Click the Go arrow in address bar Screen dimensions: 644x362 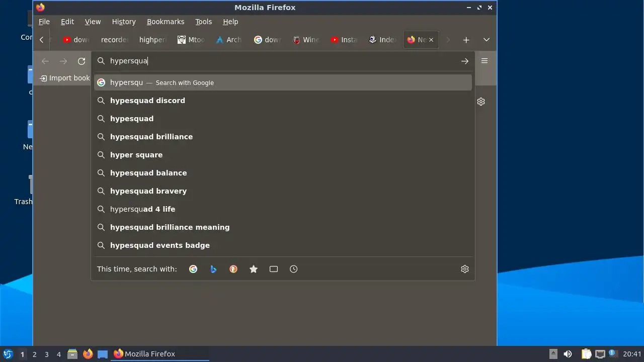pos(464,61)
